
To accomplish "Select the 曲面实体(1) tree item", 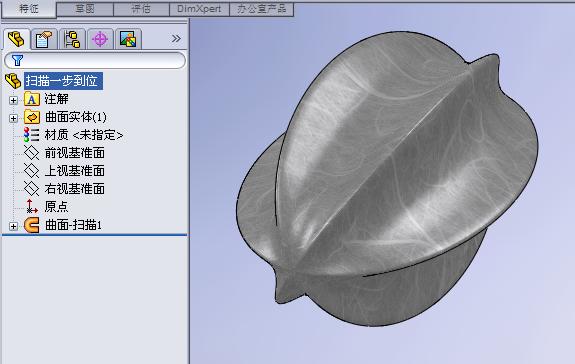I will coord(76,117).
